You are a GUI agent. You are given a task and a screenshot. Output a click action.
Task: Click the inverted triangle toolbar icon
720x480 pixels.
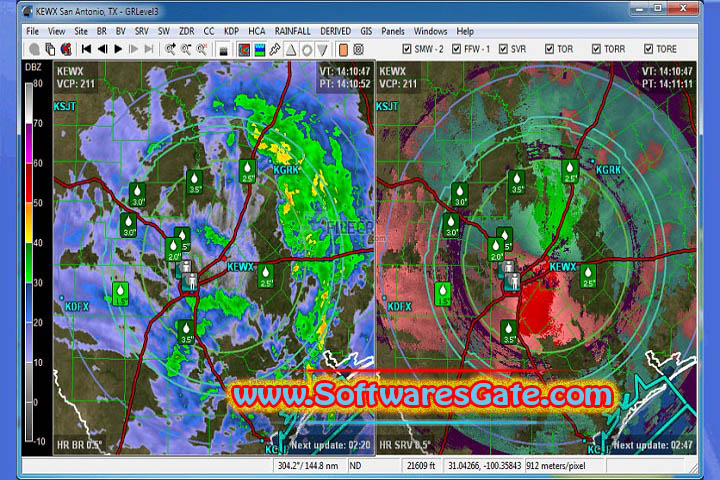click(322, 50)
